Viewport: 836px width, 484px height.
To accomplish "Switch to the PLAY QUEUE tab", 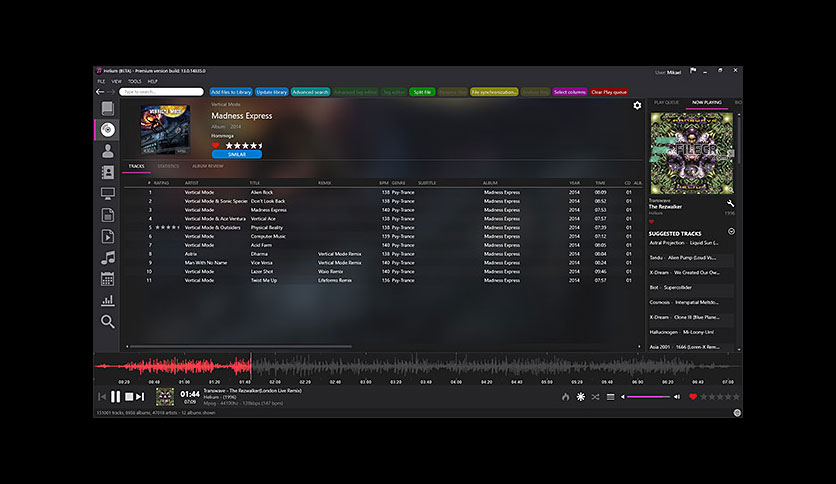I will (666, 102).
